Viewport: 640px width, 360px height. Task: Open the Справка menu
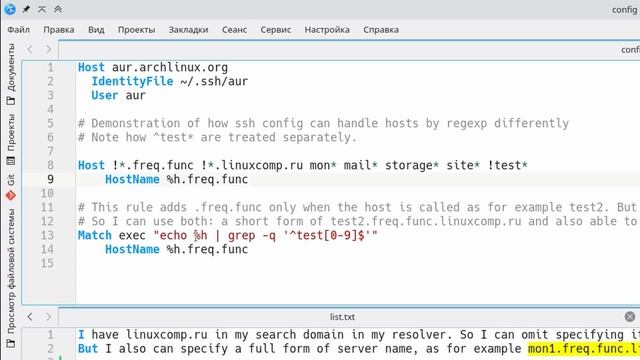pos(381,30)
